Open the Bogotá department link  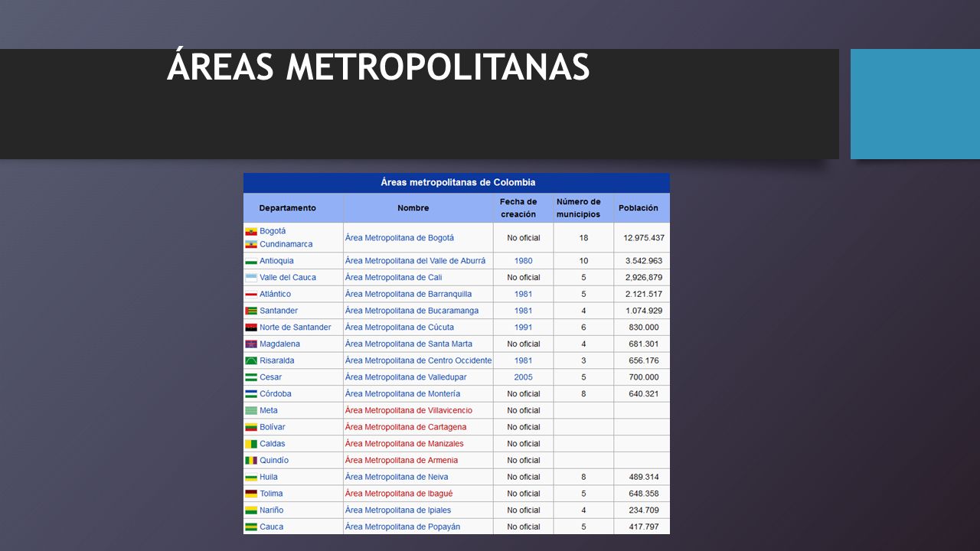273,231
